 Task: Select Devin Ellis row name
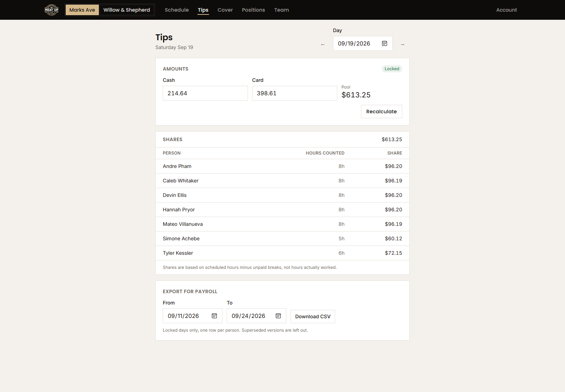pos(174,195)
